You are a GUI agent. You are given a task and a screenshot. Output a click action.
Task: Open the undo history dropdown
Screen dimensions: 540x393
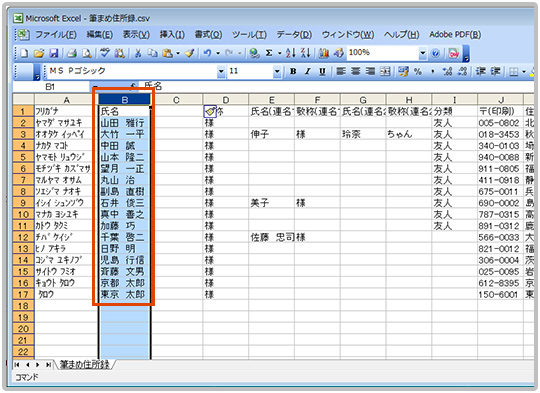218,53
